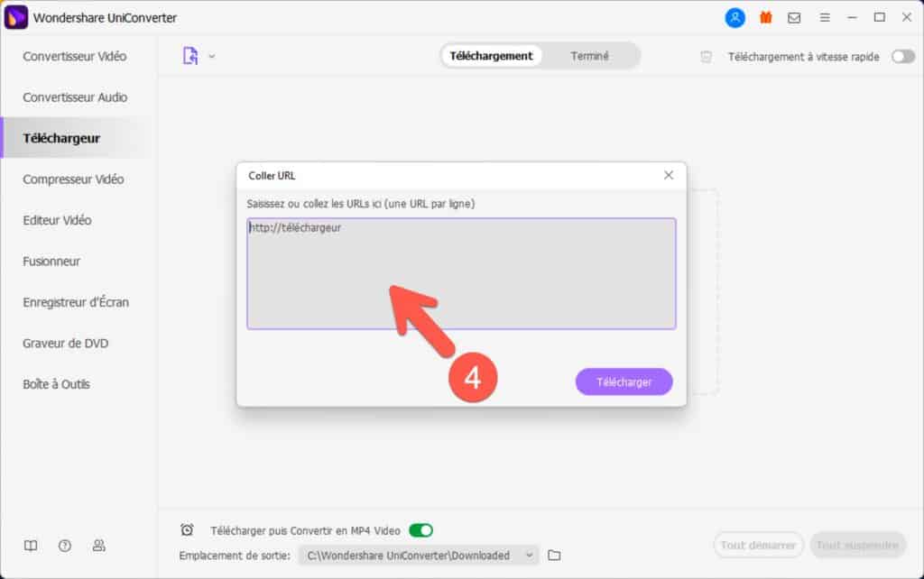Open Boîte à Outils in the sidebar
Screen dimensions: 924x579
pos(57,384)
